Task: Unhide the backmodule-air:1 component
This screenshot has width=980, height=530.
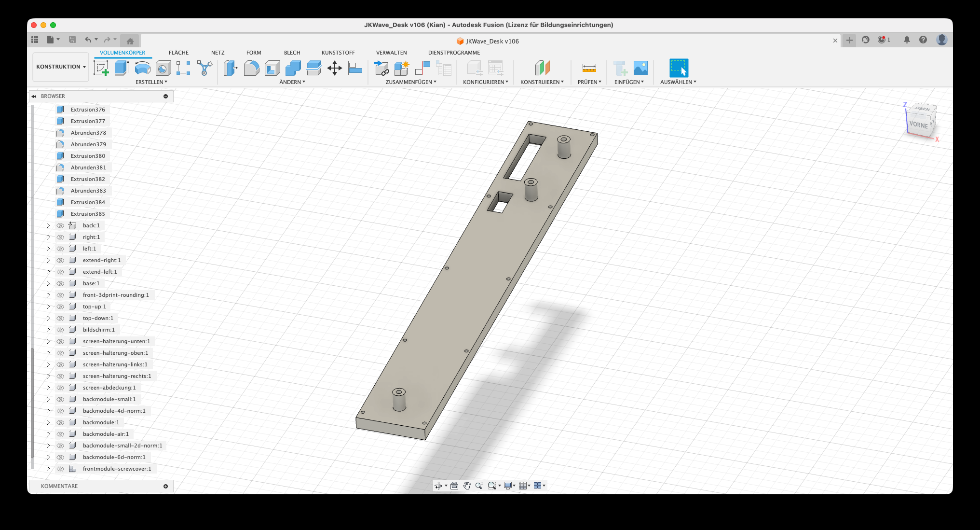Action: tap(60, 434)
